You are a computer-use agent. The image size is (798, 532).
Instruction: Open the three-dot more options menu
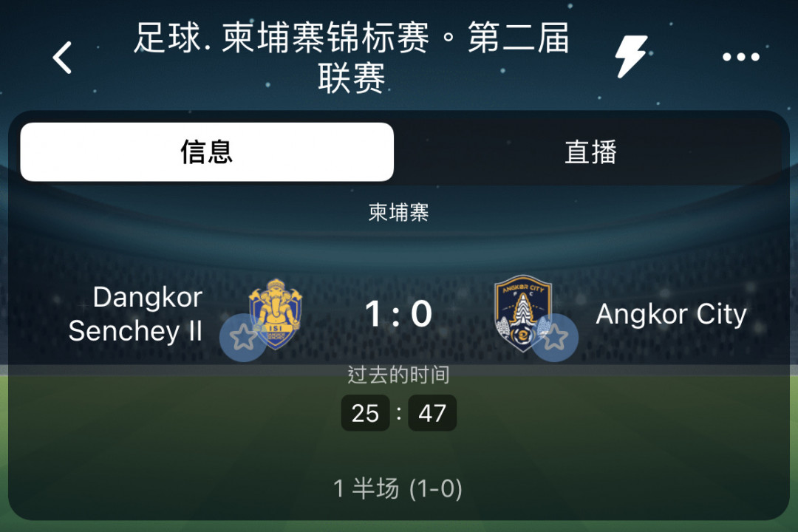point(741,57)
